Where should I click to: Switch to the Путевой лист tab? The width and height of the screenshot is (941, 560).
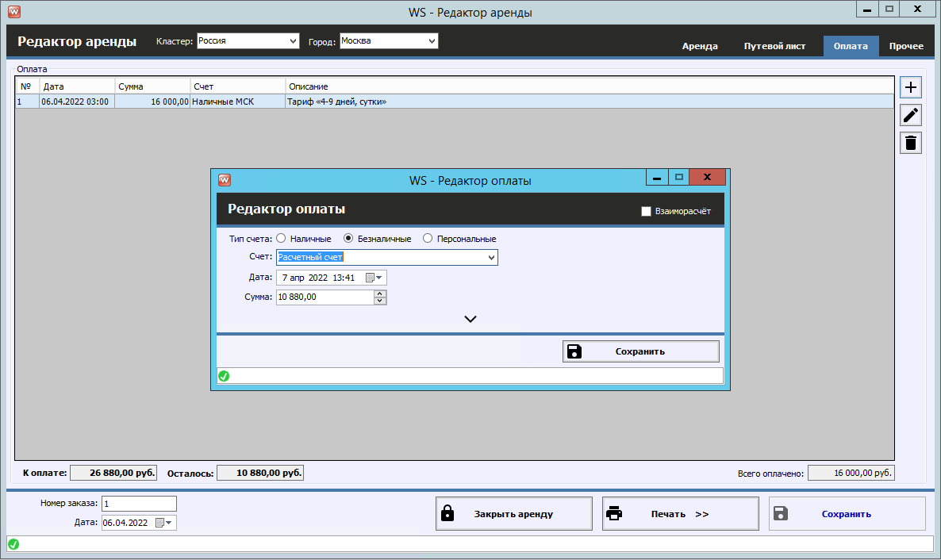[774, 46]
